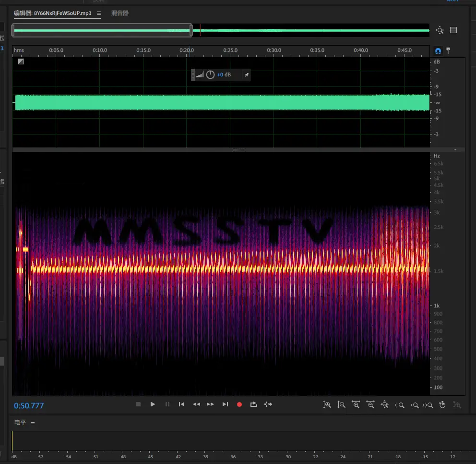Grab the HUD drag handle at its left edge
Image resolution: width=476 pixels, height=464 pixels.
click(193, 75)
